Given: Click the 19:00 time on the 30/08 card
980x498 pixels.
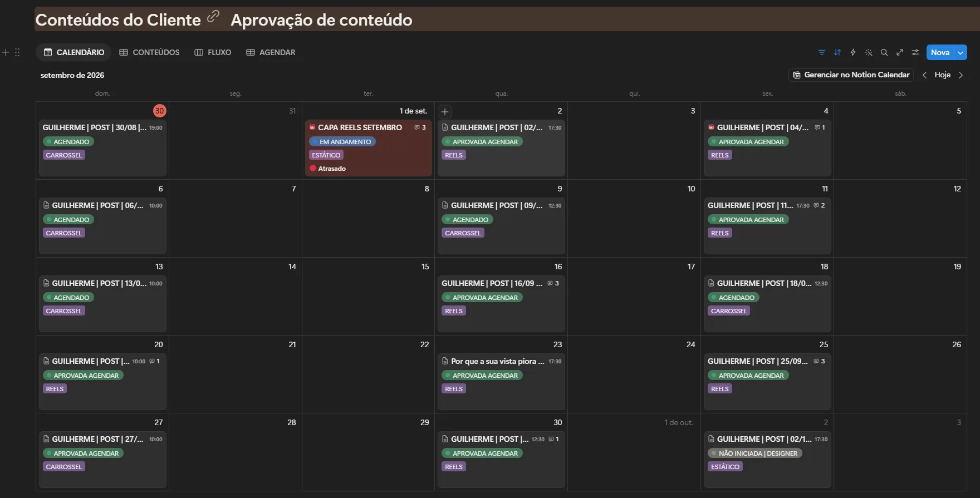Looking at the screenshot, I should coord(156,128).
